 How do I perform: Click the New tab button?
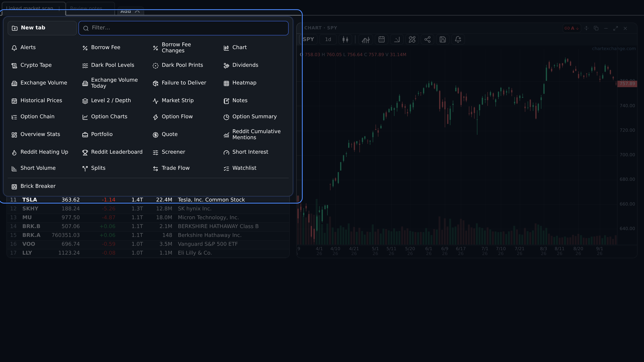pyautogui.click(x=42, y=28)
